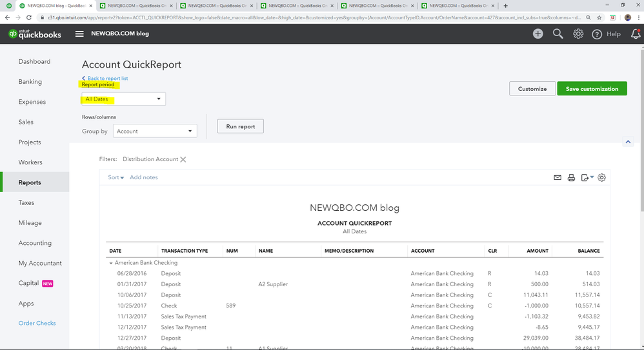The width and height of the screenshot is (644, 350).
Task: Open Workers in the sidebar
Action: 30,162
